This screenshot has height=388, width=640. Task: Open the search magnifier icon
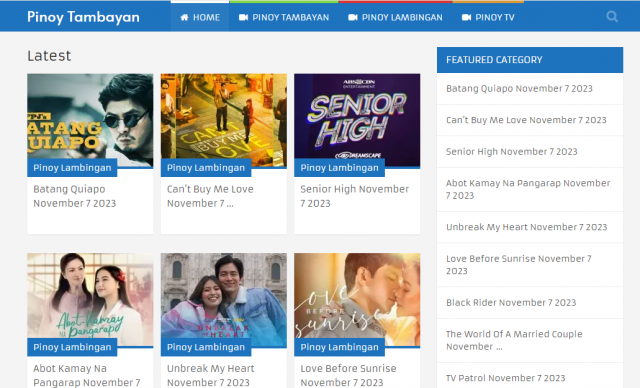point(612,17)
